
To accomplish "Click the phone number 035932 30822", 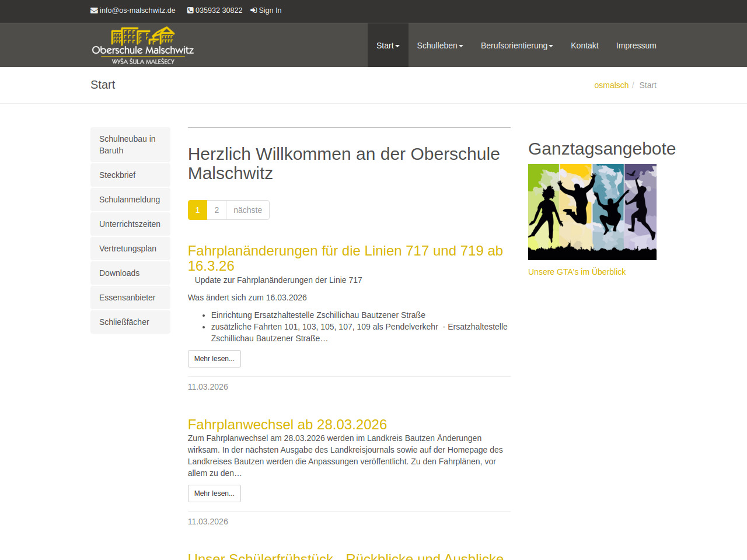I will click(219, 10).
